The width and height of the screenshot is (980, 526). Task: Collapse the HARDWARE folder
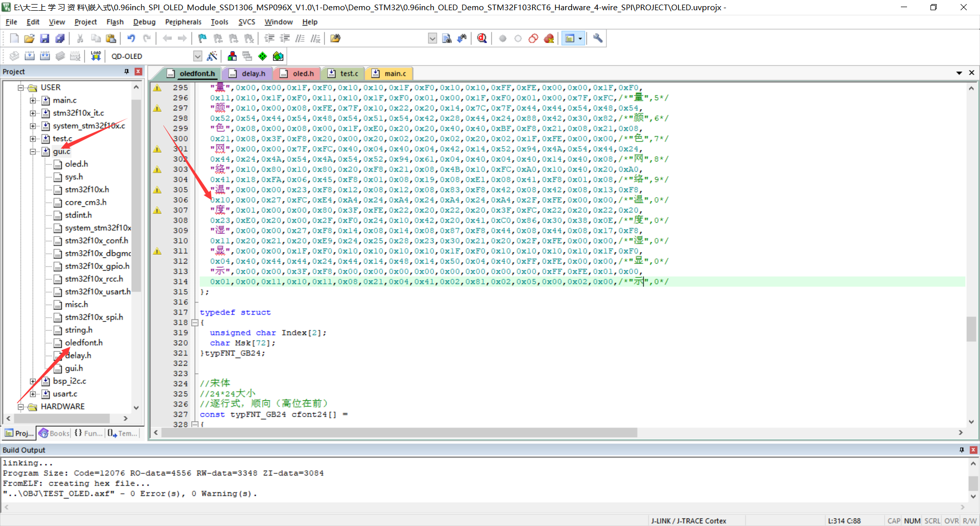click(21, 407)
